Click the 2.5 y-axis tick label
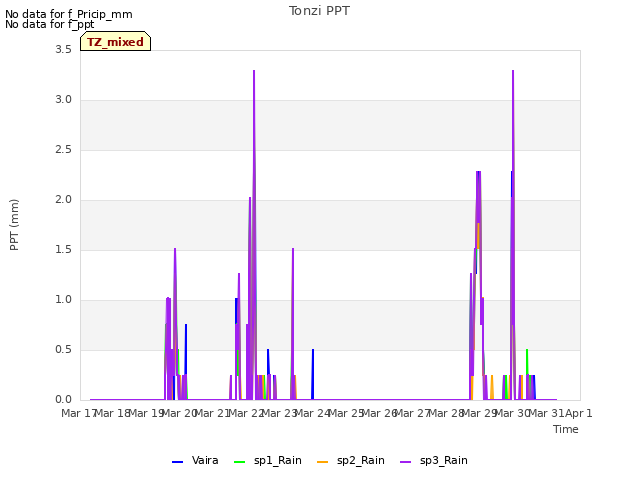The height and width of the screenshot is (480, 640). [x=64, y=150]
